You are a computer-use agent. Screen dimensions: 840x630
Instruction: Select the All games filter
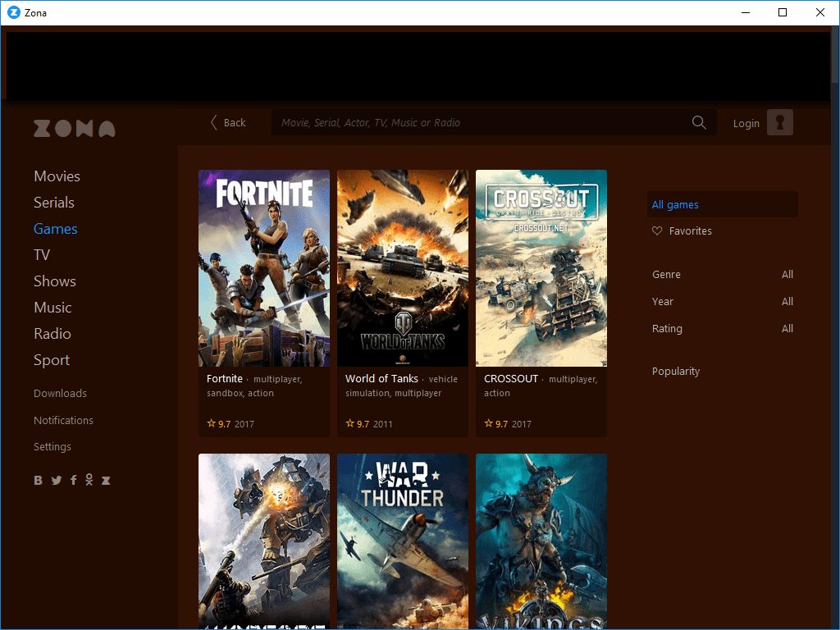pos(675,205)
